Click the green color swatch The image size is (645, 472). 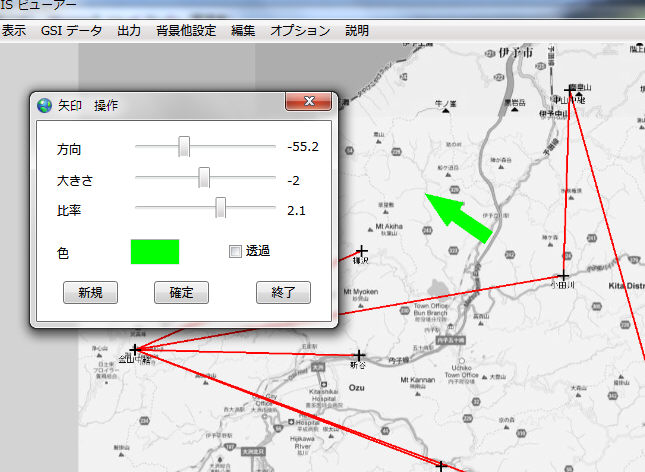tap(155, 252)
